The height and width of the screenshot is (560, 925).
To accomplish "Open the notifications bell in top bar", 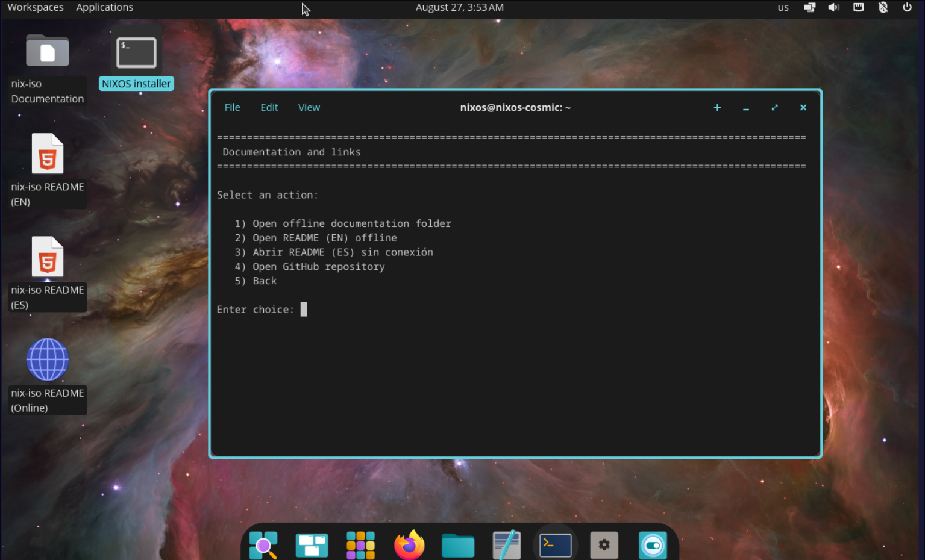I will point(883,7).
